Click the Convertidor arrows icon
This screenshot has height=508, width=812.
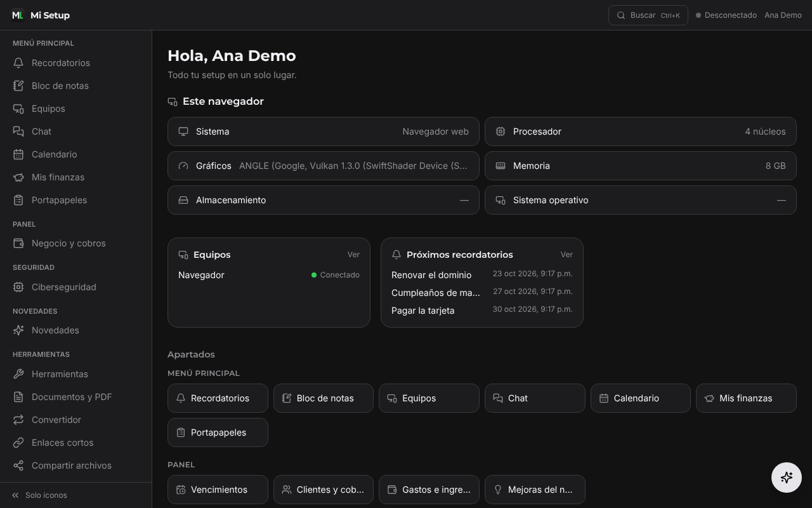click(x=18, y=420)
